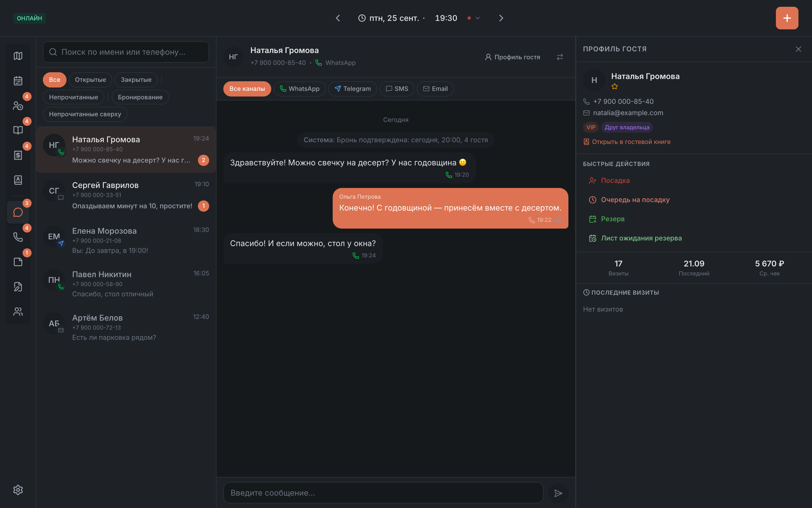Click the Введите сообщение input field
The image size is (812, 508).
pyautogui.click(x=383, y=493)
